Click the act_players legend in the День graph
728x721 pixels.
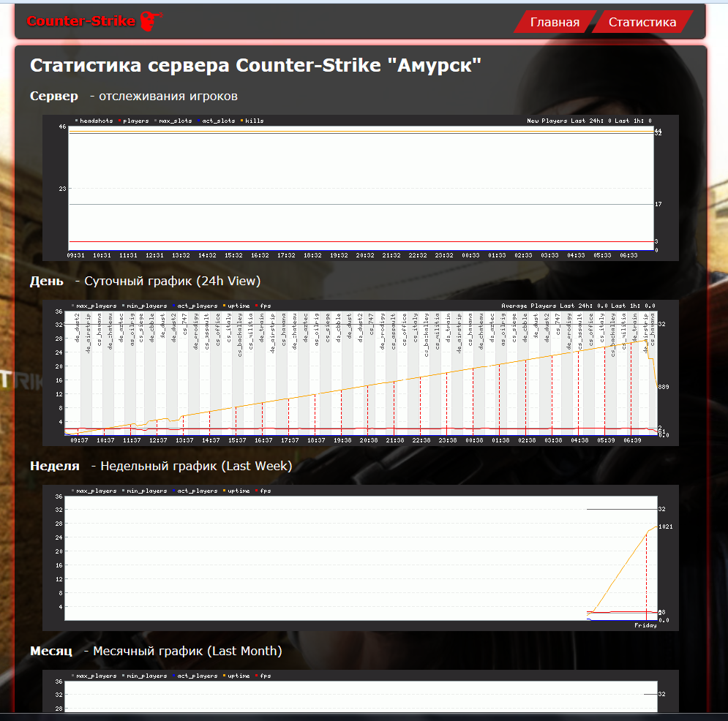point(198,306)
